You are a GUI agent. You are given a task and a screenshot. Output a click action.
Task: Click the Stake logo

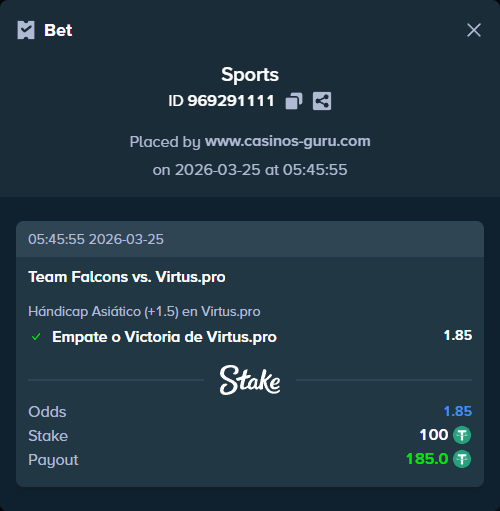pyautogui.click(x=250, y=380)
